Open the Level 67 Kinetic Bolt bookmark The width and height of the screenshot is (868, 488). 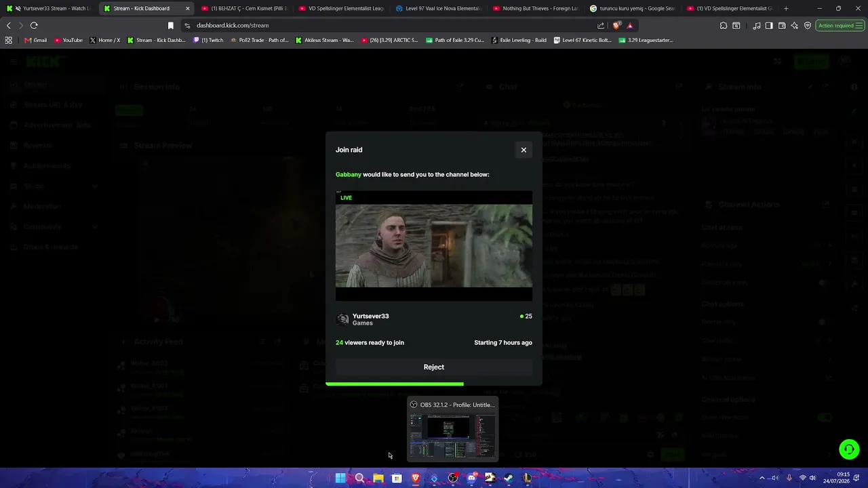click(x=583, y=40)
